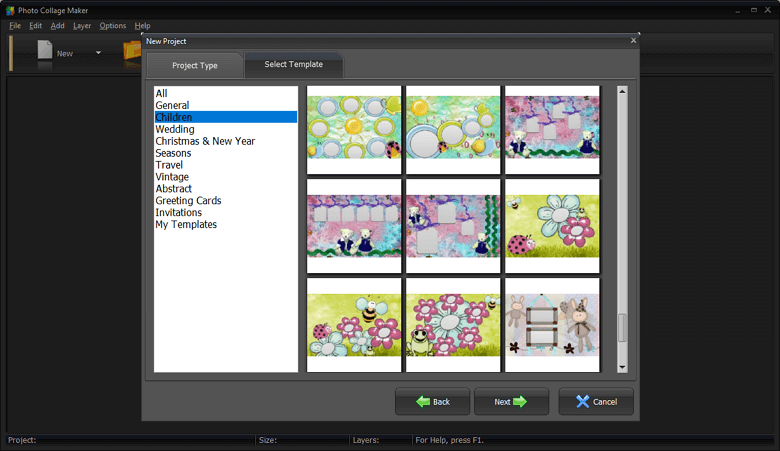Click the orange folder icon in toolbar

132,50
